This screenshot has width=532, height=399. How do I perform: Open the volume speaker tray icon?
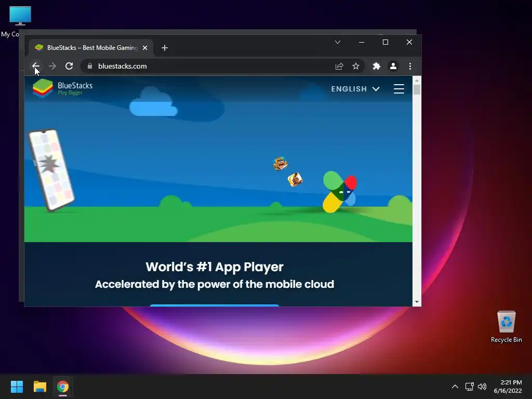click(482, 387)
